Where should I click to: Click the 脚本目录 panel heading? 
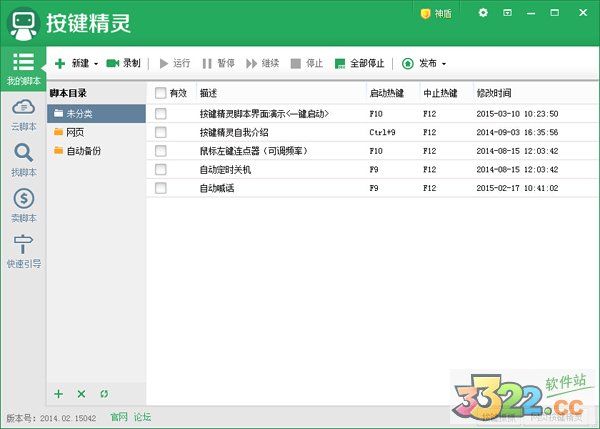pyautogui.click(x=68, y=93)
